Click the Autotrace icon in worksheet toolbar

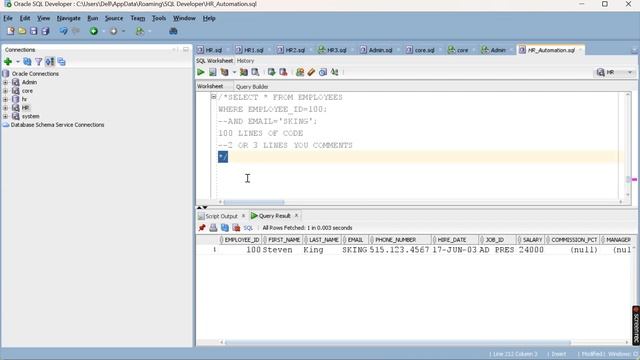click(244, 72)
